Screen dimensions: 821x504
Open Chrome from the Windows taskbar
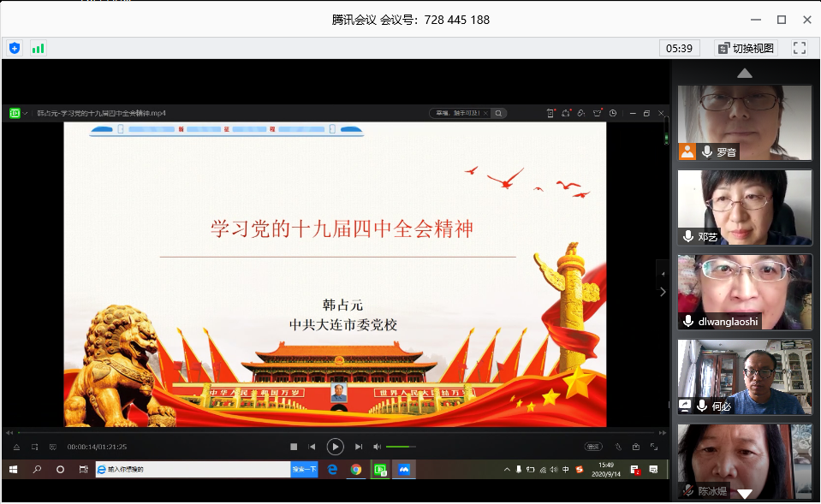[x=355, y=469]
